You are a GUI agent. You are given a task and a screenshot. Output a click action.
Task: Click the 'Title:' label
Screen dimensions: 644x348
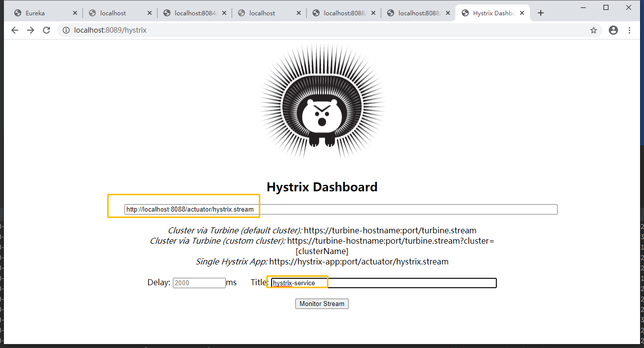pyautogui.click(x=260, y=282)
